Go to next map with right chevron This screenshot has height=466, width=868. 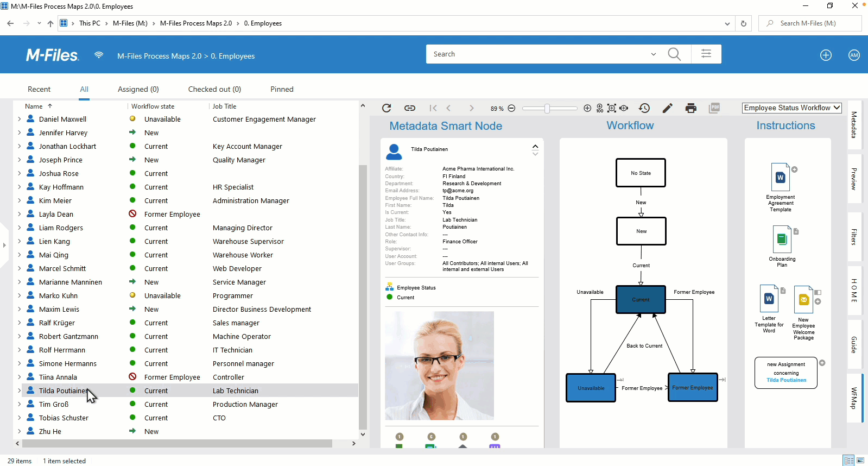pos(471,108)
